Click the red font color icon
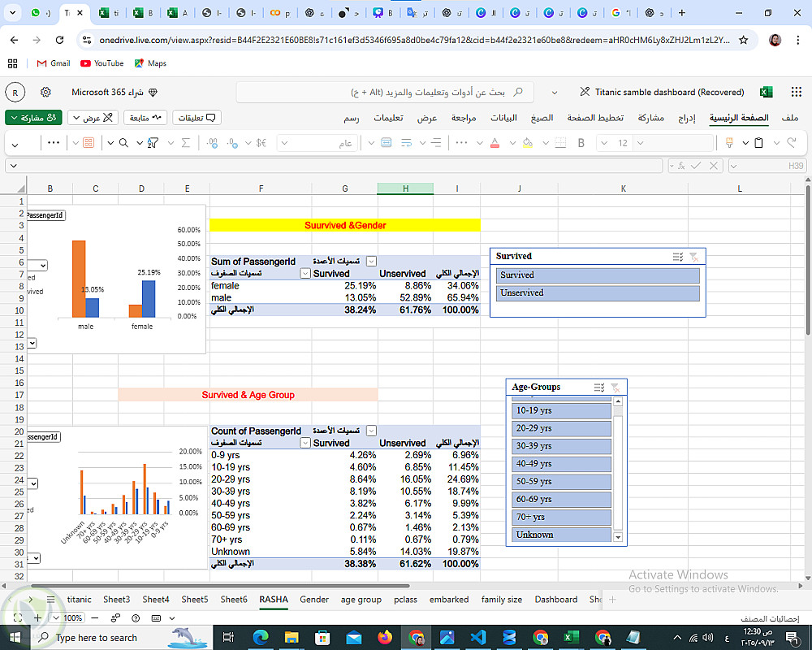 click(x=495, y=143)
